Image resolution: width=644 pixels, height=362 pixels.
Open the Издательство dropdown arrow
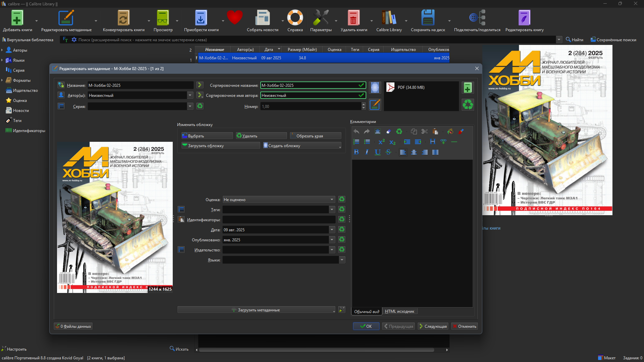332,250
